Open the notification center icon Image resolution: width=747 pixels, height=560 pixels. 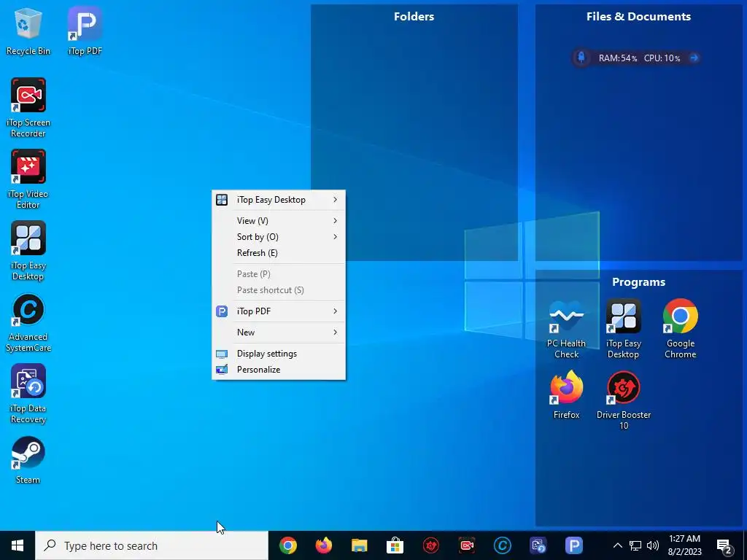(x=724, y=545)
